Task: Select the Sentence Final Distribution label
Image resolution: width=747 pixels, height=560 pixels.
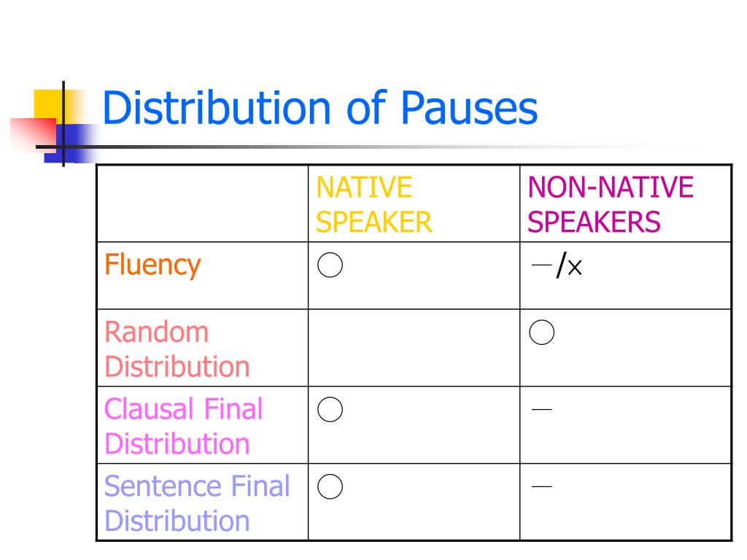Action: [x=197, y=503]
